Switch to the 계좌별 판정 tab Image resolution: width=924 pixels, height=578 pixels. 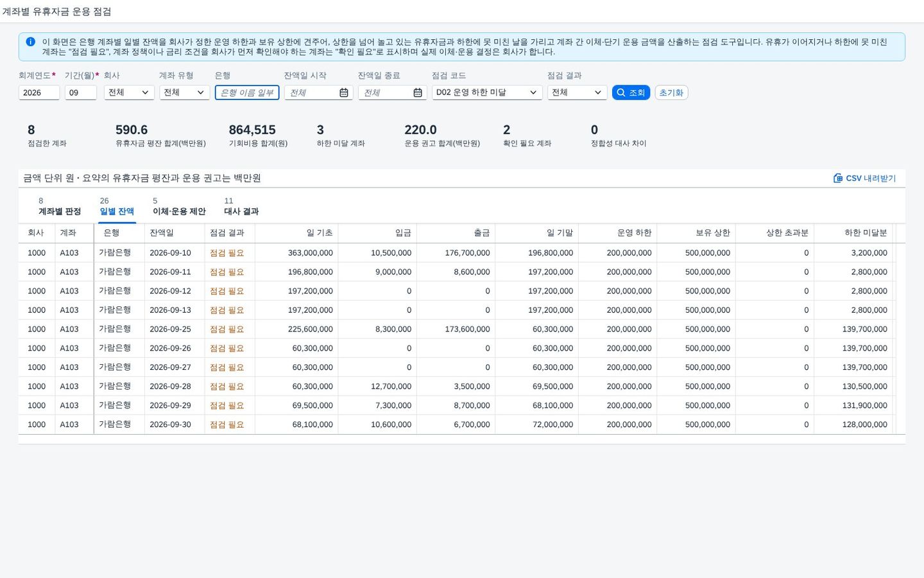[60, 206]
